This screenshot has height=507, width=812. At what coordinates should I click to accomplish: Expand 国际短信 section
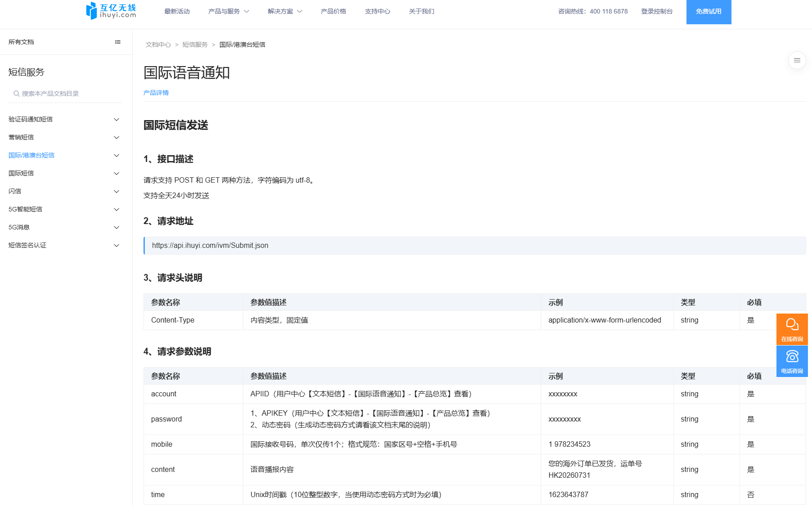(x=117, y=173)
